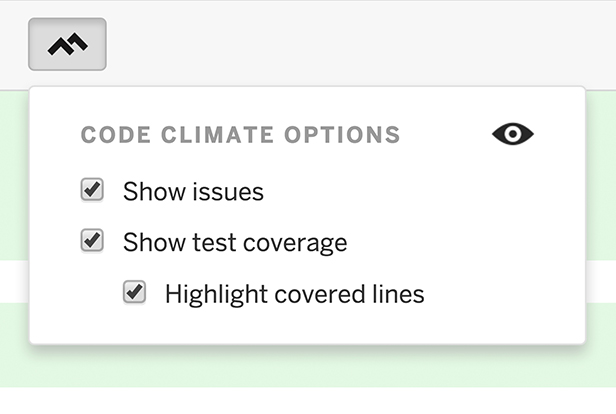Select the word 'coverage' in second option
Viewport: 616px width, 414px height.
click(x=295, y=244)
